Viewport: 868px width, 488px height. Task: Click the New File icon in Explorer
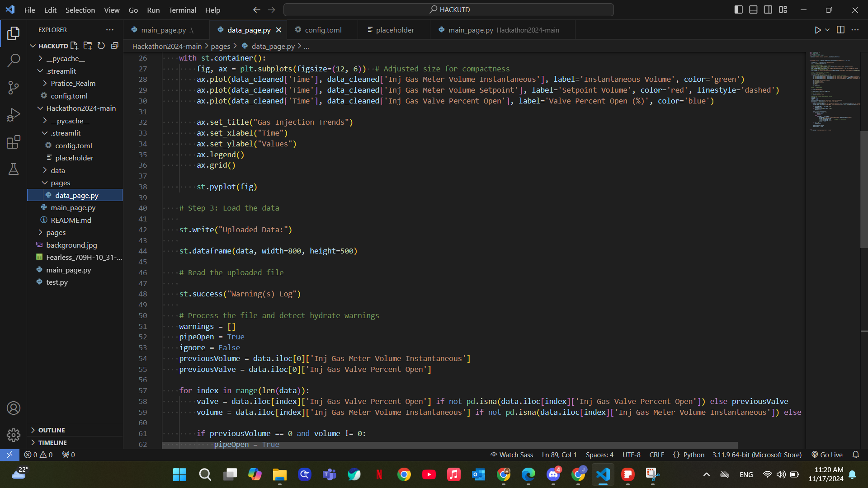(x=75, y=46)
